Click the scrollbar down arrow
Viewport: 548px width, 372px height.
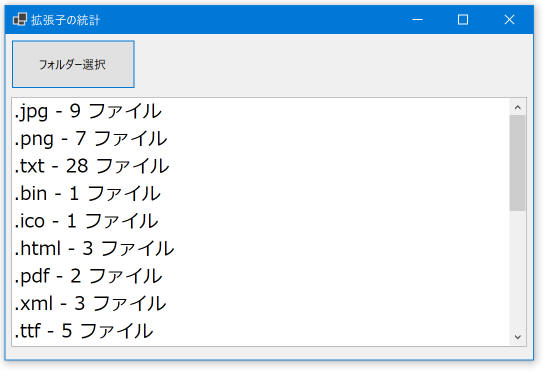[x=518, y=337]
